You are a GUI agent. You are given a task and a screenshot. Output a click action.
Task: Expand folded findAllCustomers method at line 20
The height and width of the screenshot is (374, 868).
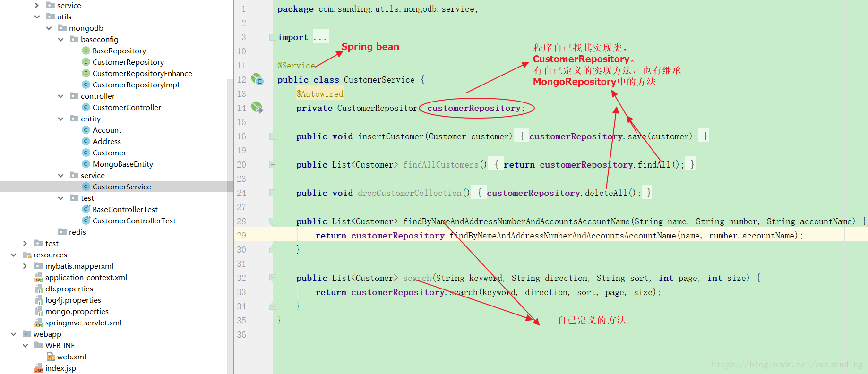pos(272,164)
